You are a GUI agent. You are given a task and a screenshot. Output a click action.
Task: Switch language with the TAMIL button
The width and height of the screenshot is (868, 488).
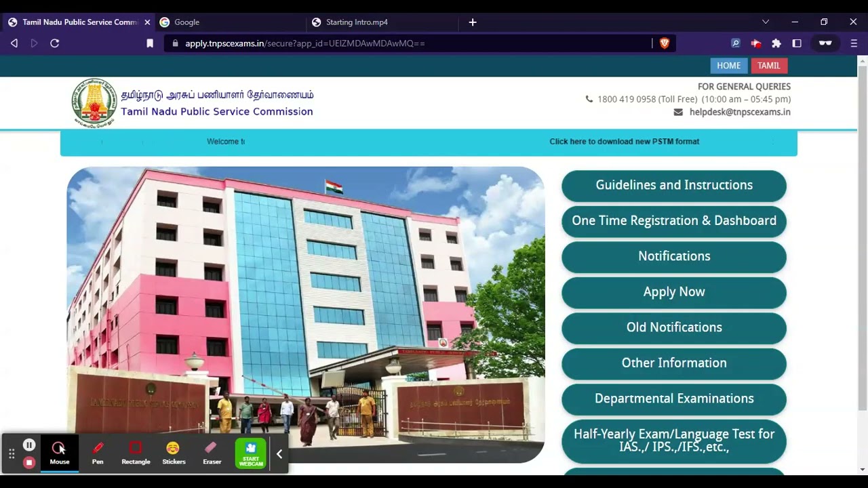coord(768,66)
